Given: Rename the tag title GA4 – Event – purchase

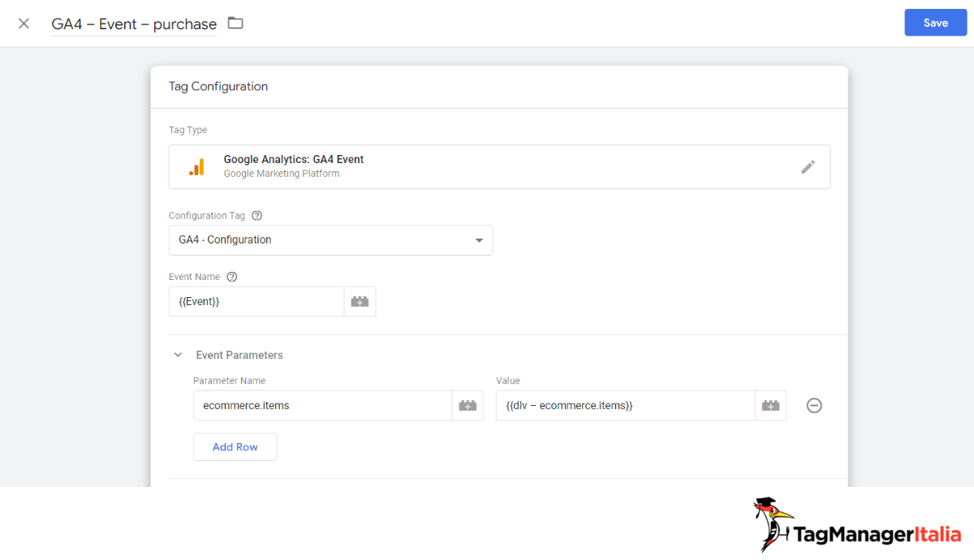Looking at the screenshot, I should (x=134, y=24).
